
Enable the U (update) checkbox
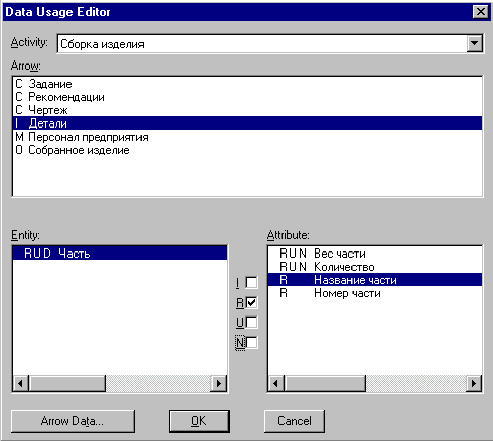pos(251,323)
